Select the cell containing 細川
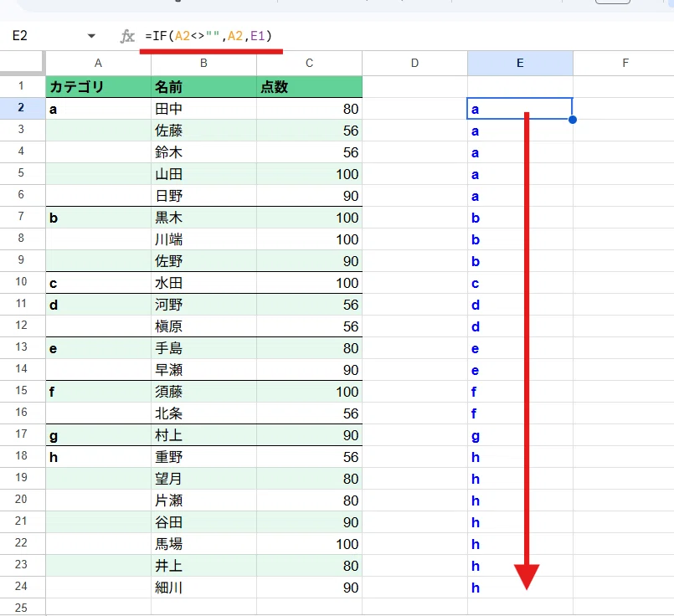This screenshot has width=674, height=616. pos(203,588)
